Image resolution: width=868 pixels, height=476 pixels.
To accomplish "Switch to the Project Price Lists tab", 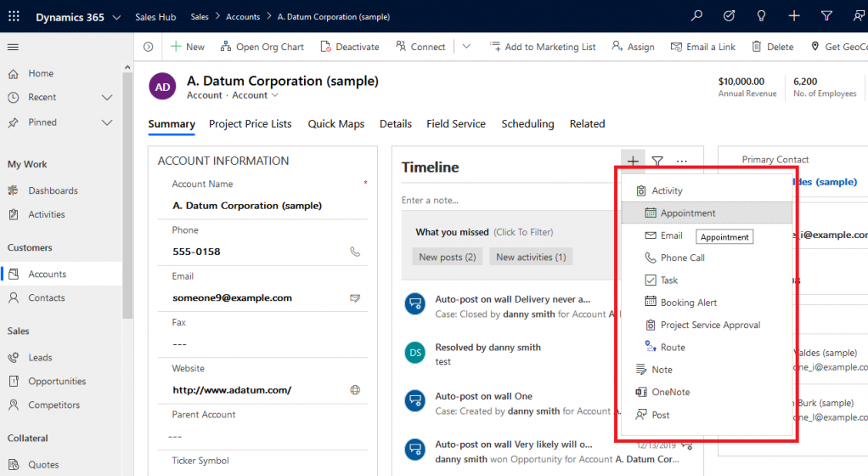I will [x=251, y=124].
